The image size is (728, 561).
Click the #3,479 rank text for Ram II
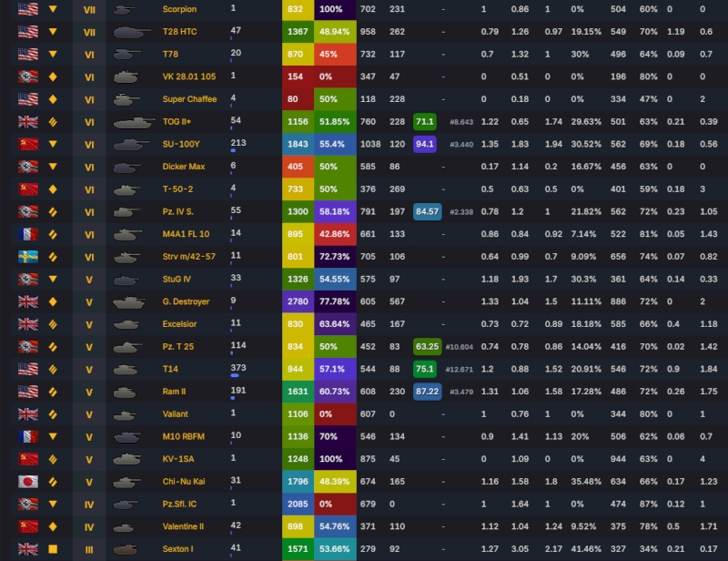click(461, 392)
